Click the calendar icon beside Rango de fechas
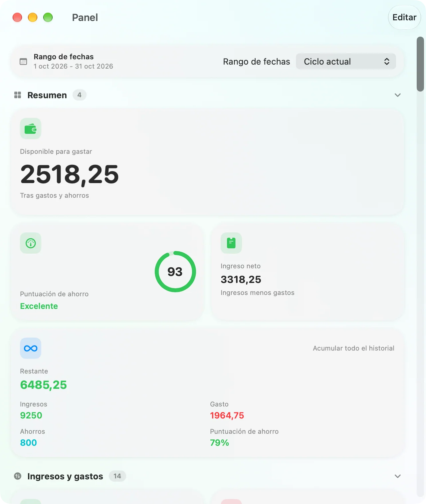Viewport: 426px width, 504px height. [x=23, y=62]
